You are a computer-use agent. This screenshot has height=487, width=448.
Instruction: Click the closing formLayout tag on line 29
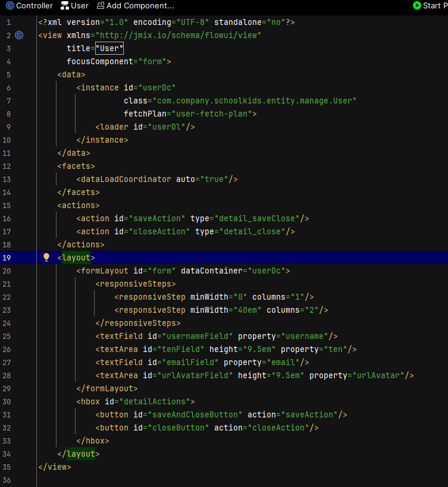point(107,388)
